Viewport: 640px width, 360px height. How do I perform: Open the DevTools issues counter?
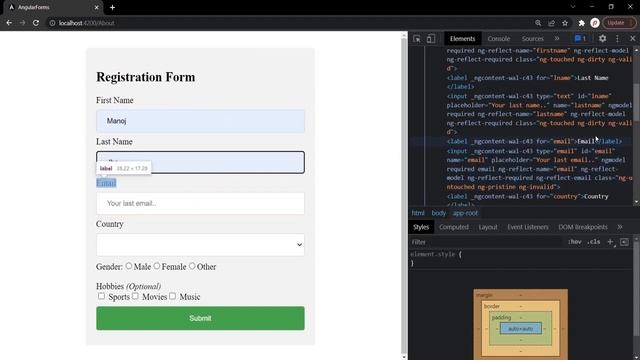pyautogui.click(x=580, y=39)
